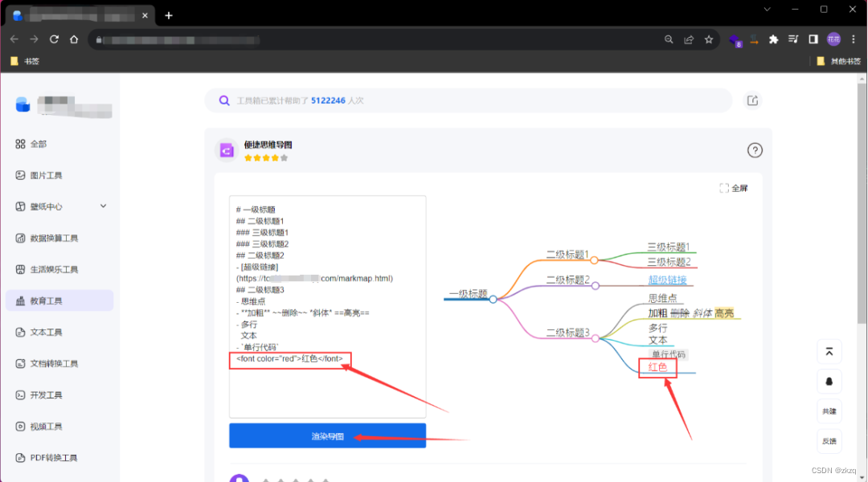Image resolution: width=868 pixels, height=482 pixels.
Task: Open the purple profile avatar
Action: click(833, 39)
